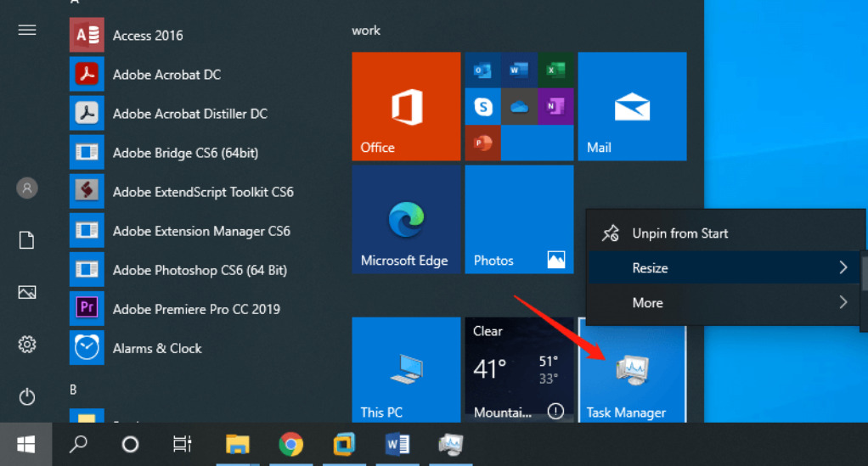
Task: Open the More submenu
Action: (x=725, y=303)
